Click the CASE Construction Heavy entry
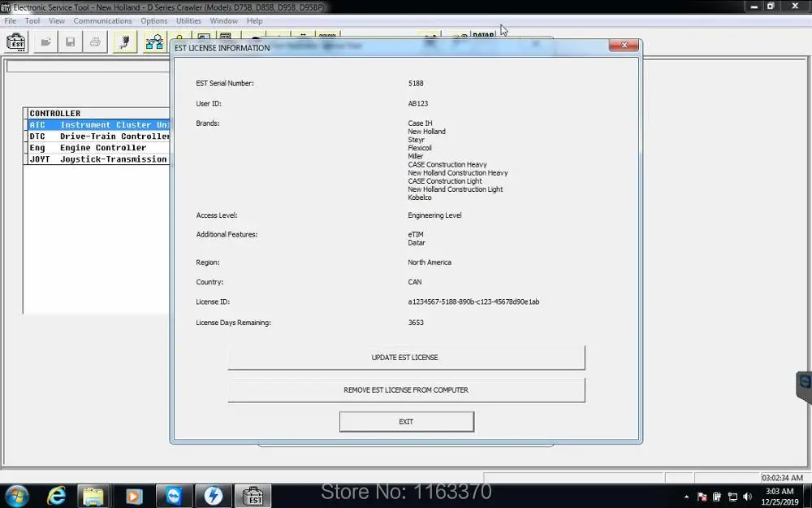 coord(447,164)
